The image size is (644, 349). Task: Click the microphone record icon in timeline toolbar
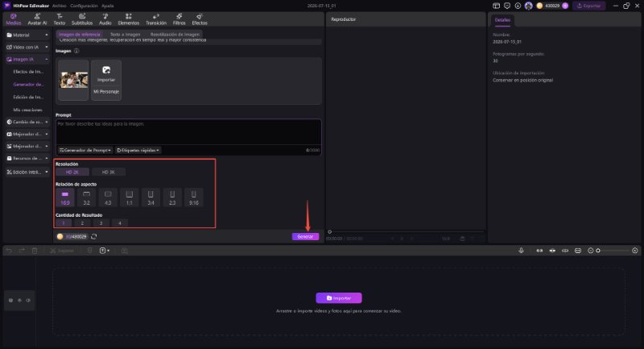click(521, 251)
